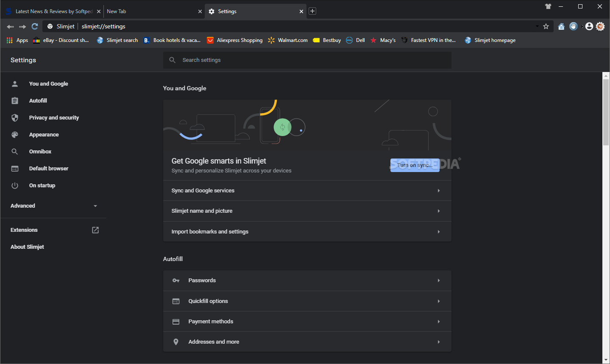Select Omnibox in sidebar

[x=40, y=152]
